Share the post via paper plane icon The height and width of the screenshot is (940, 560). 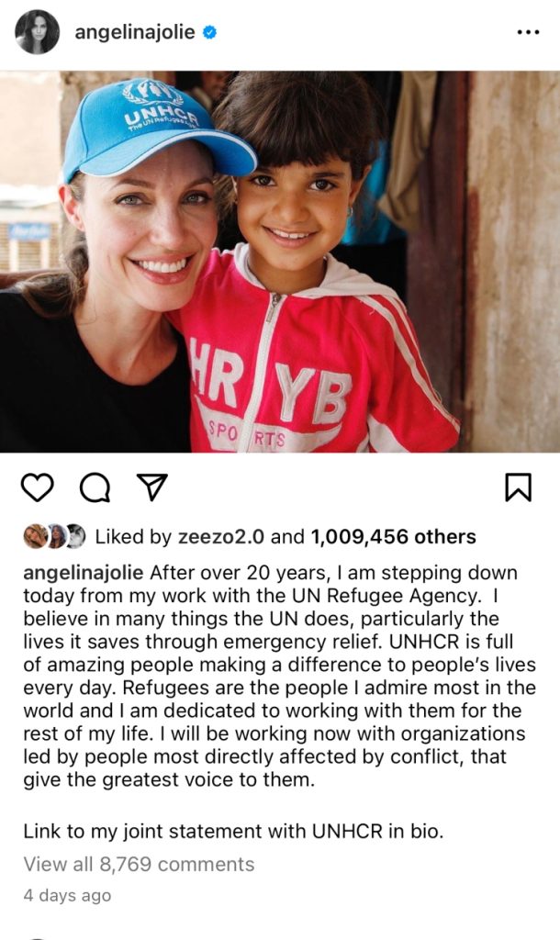151,487
